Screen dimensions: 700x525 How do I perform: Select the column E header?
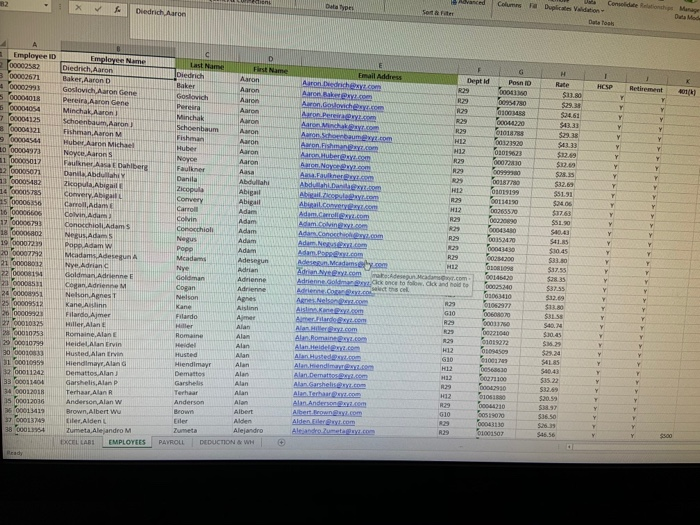point(380,66)
